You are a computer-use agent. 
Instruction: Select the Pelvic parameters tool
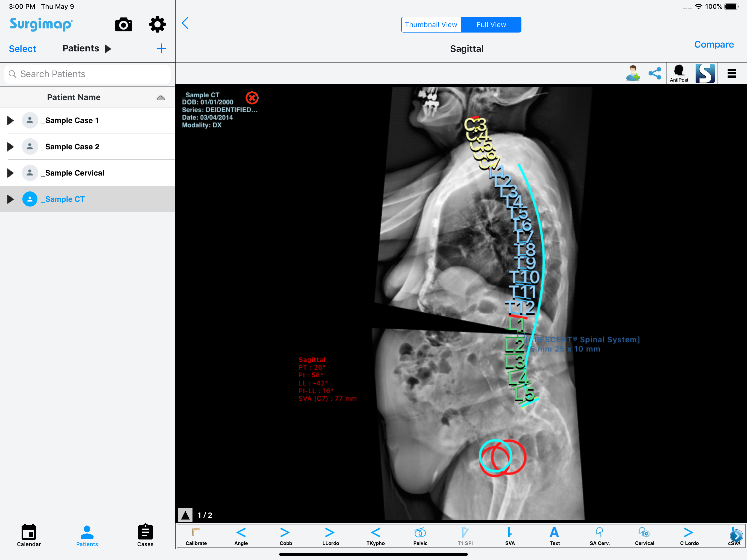[x=421, y=536]
